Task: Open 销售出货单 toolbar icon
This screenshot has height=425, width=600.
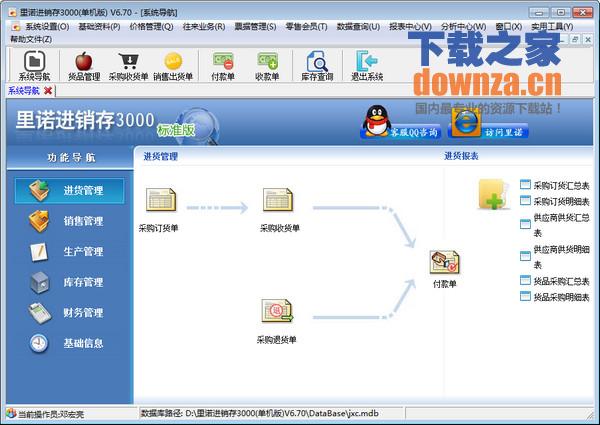Action: [x=173, y=66]
